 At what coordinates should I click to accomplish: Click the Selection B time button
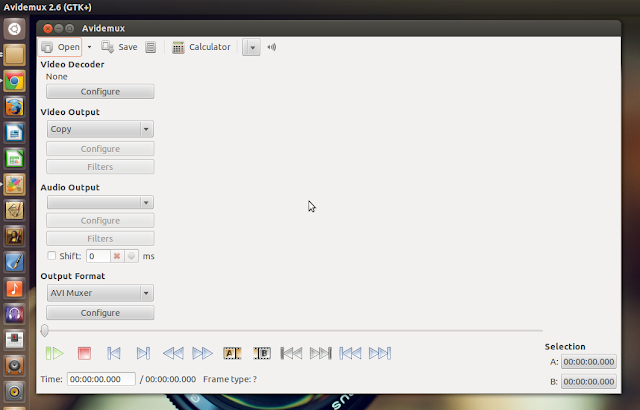click(x=589, y=382)
